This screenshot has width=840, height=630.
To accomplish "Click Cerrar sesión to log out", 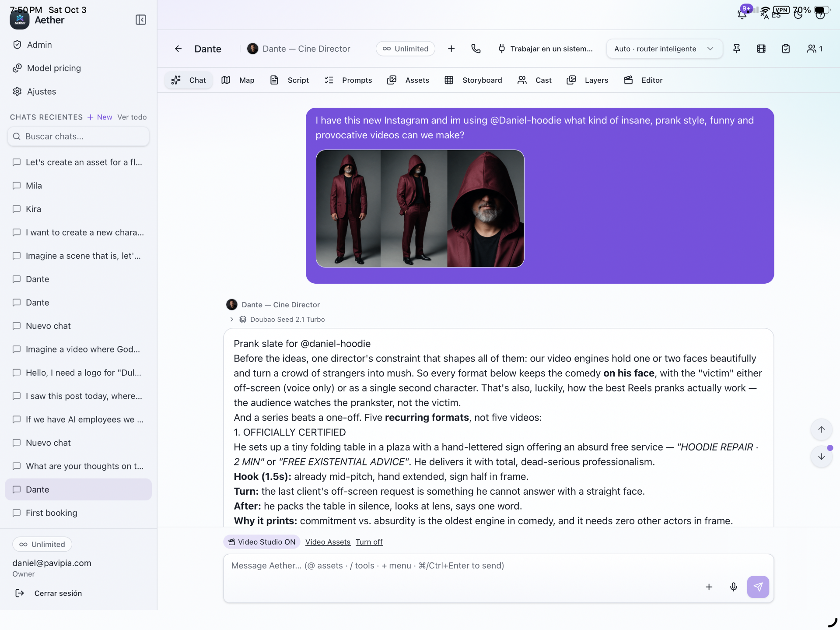I will tap(49, 593).
